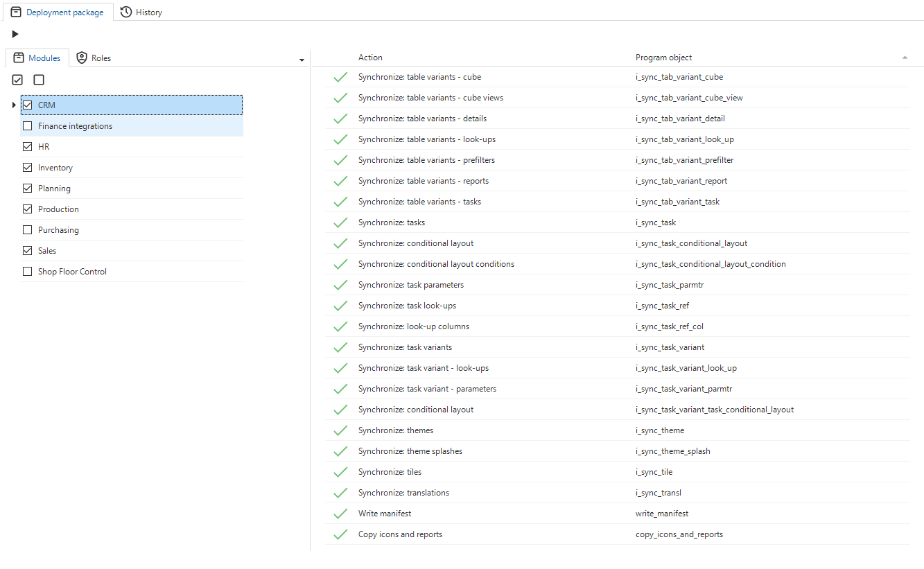Check the Shop Floor Control checkbox

pos(28,272)
